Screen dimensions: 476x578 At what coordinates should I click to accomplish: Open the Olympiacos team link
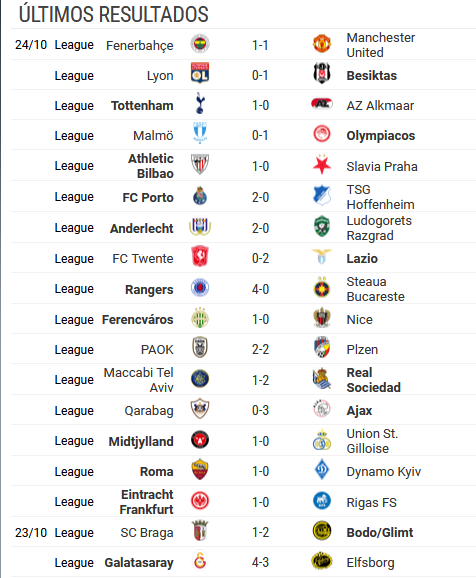click(381, 136)
